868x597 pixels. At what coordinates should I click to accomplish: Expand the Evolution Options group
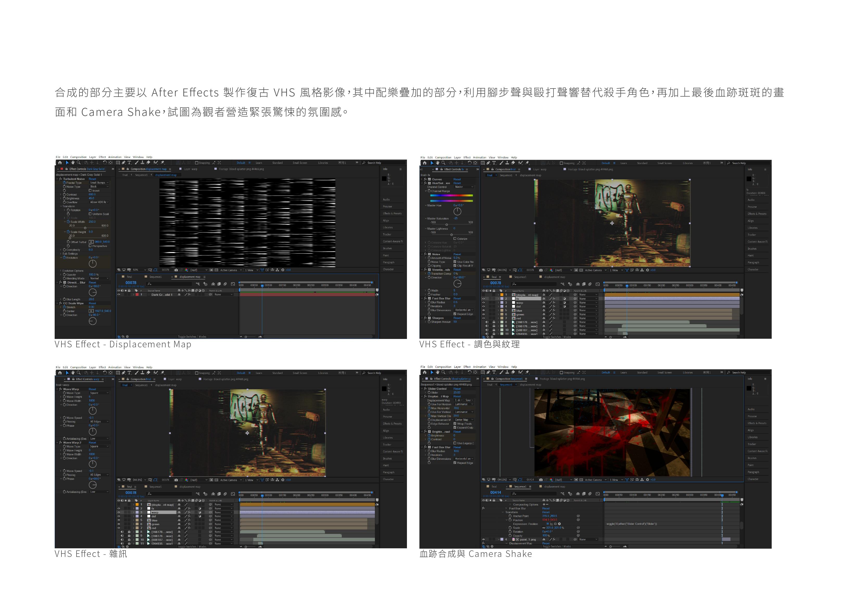pyautogui.click(x=61, y=271)
